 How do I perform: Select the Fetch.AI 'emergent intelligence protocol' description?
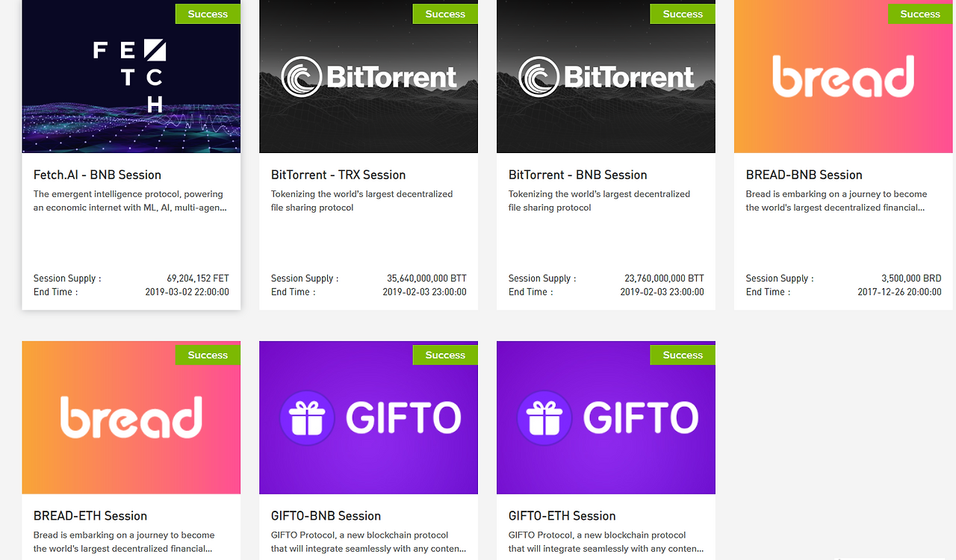click(x=130, y=201)
